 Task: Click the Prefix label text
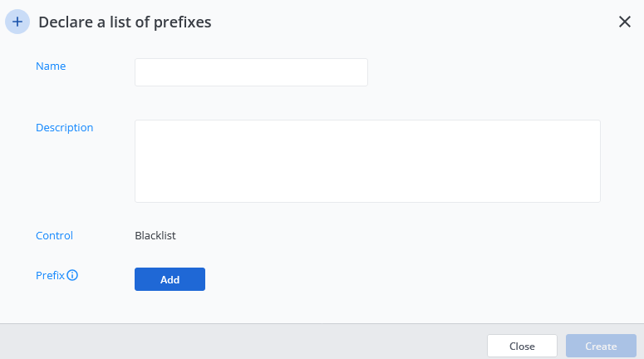pyautogui.click(x=50, y=275)
